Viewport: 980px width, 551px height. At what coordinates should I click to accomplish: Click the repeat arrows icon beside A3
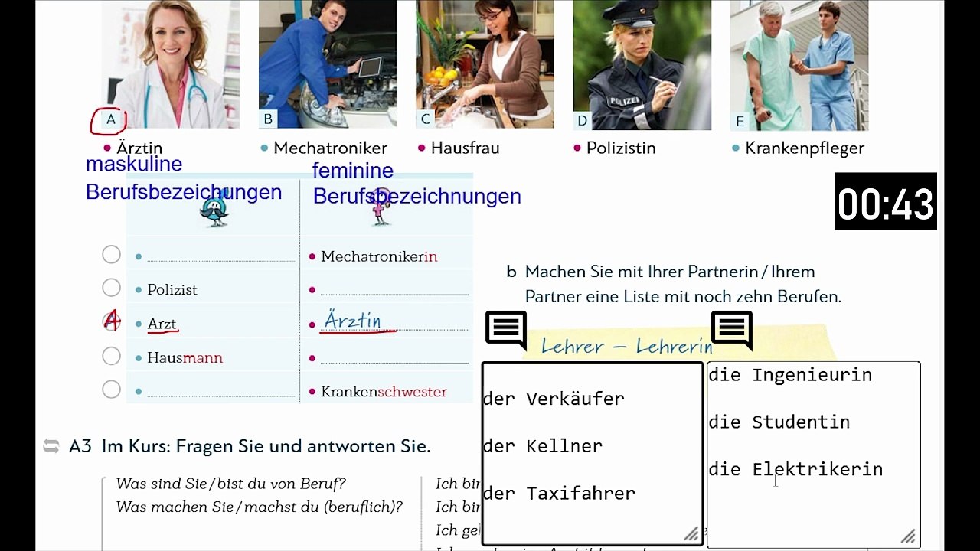[51, 445]
